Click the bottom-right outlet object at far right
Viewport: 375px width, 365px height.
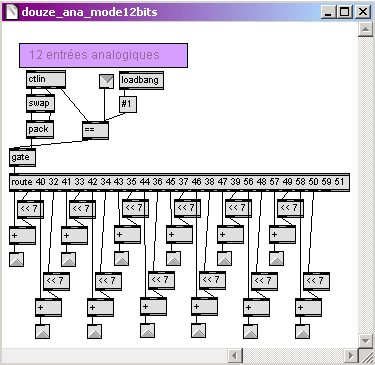pyautogui.click(x=302, y=332)
